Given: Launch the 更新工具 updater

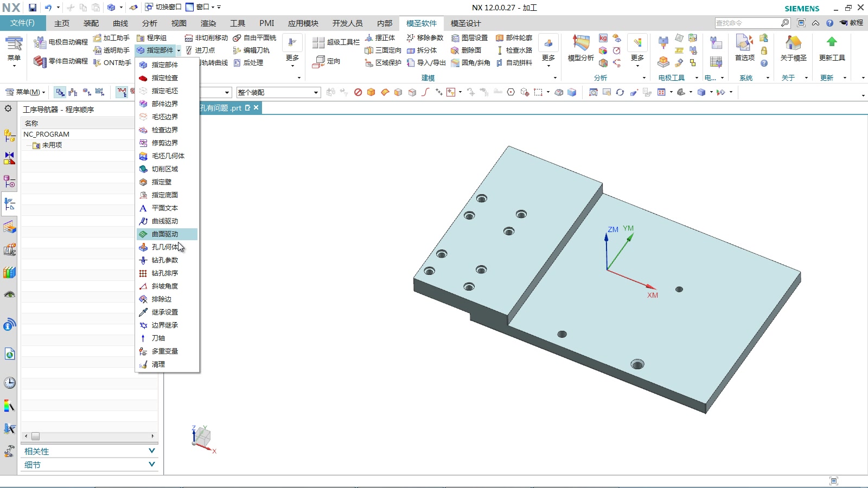Looking at the screenshot, I should click(832, 49).
